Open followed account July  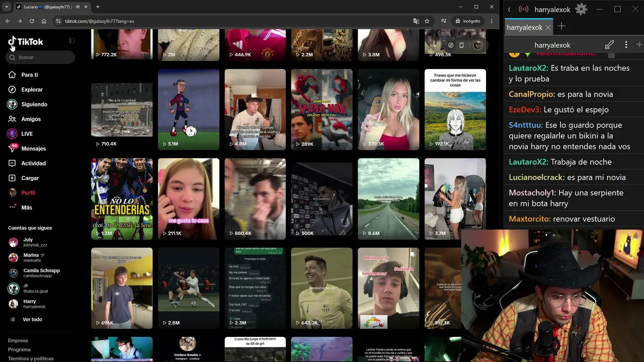(35, 242)
